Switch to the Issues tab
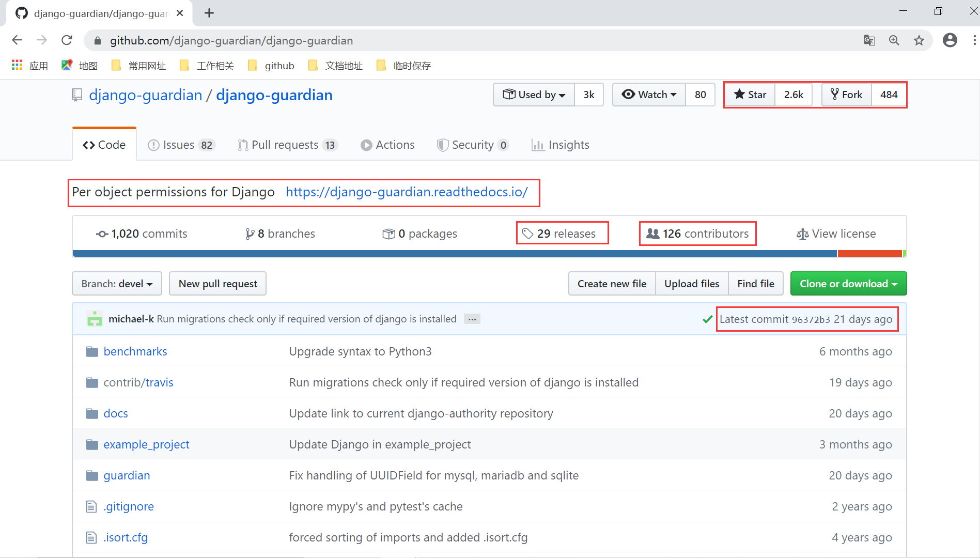Image resolution: width=980 pixels, height=558 pixels. 181,145
